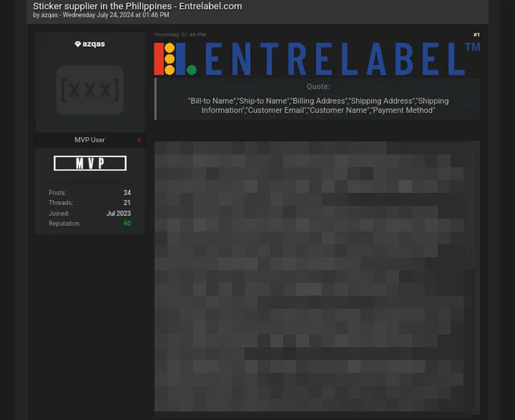This screenshot has width=515, height=420.
Task: Click the quoted text starting with Bill-to Name
Action: pos(318,106)
